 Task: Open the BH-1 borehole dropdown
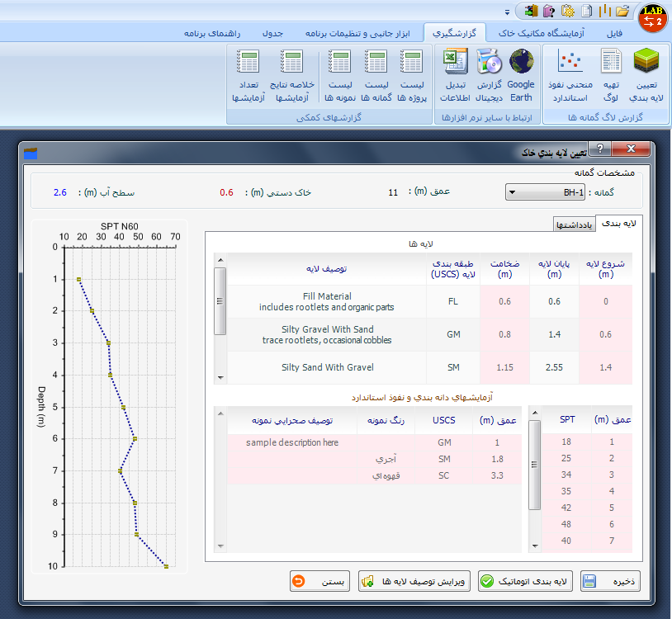click(x=547, y=193)
